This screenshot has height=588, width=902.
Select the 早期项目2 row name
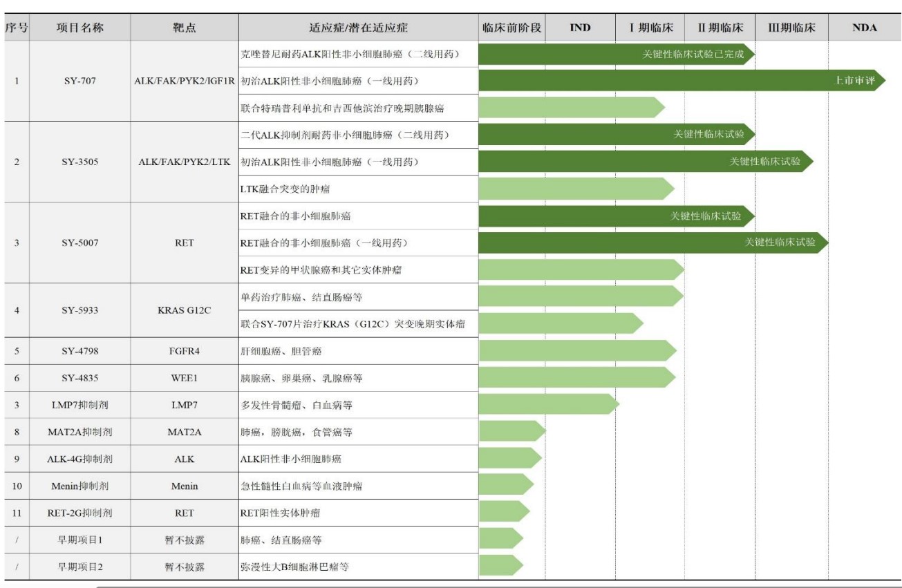tap(79, 567)
